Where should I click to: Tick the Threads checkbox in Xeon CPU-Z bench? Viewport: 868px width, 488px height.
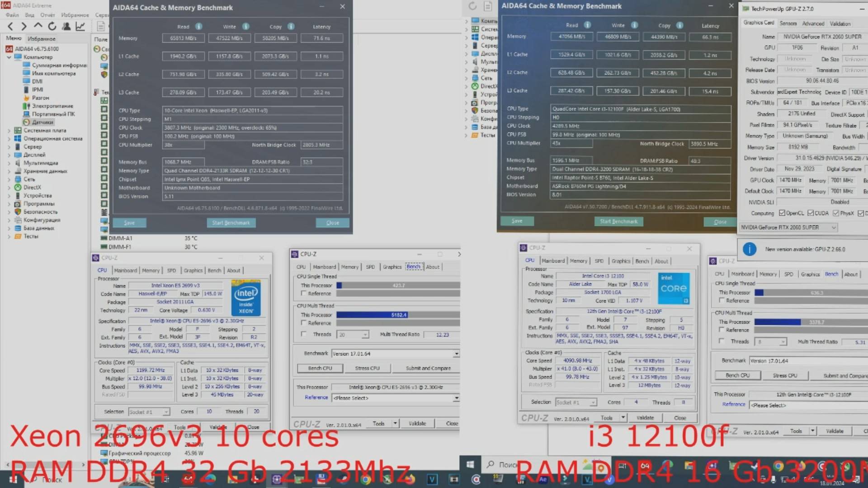tap(304, 334)
